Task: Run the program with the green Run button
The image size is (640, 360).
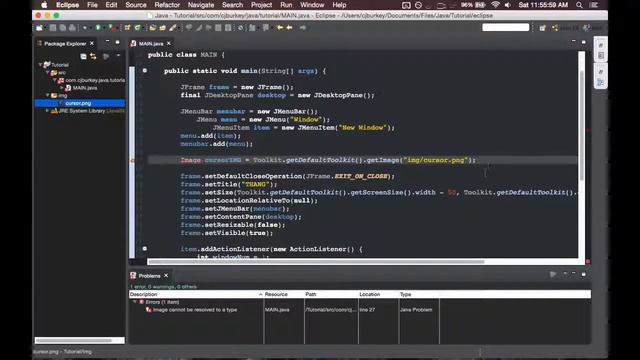Action: (98, 28)
